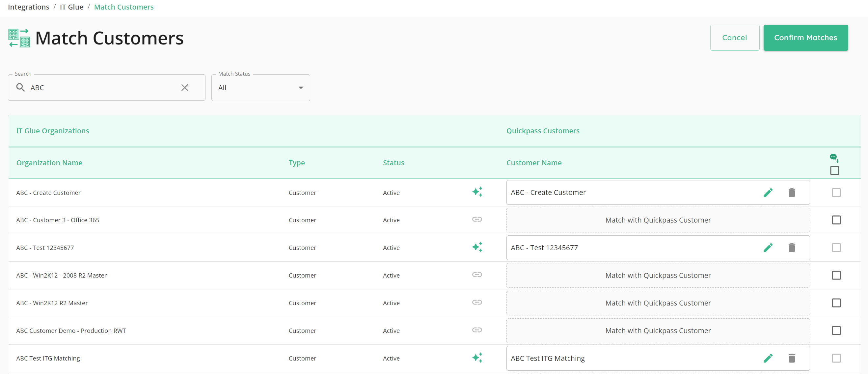Match ABC Customer Demo - Production RWT with Quickpass Customer

pyautogui.click(x=658, y=331)
